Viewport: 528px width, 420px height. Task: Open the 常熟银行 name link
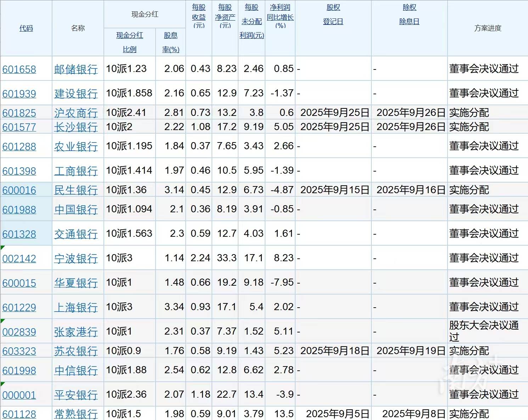tap(76, 414)
